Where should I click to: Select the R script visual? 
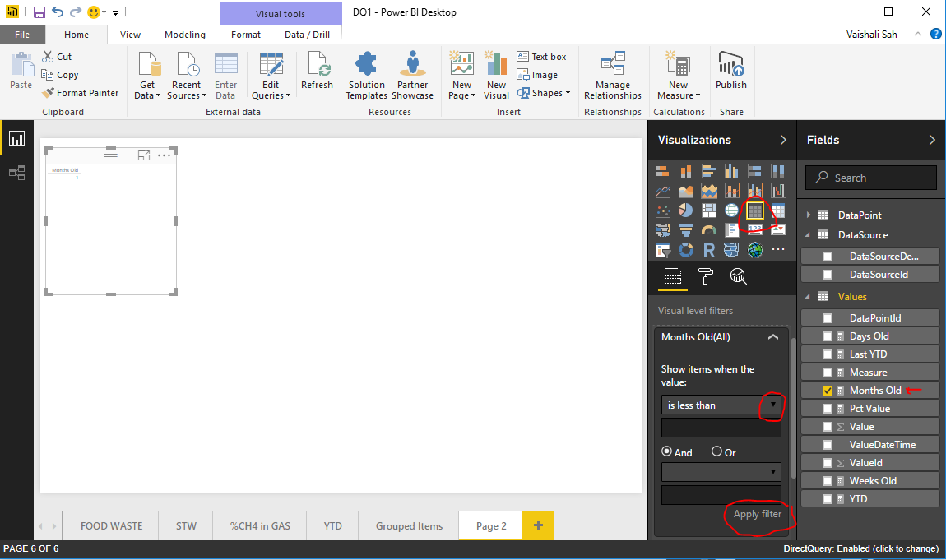708,249
